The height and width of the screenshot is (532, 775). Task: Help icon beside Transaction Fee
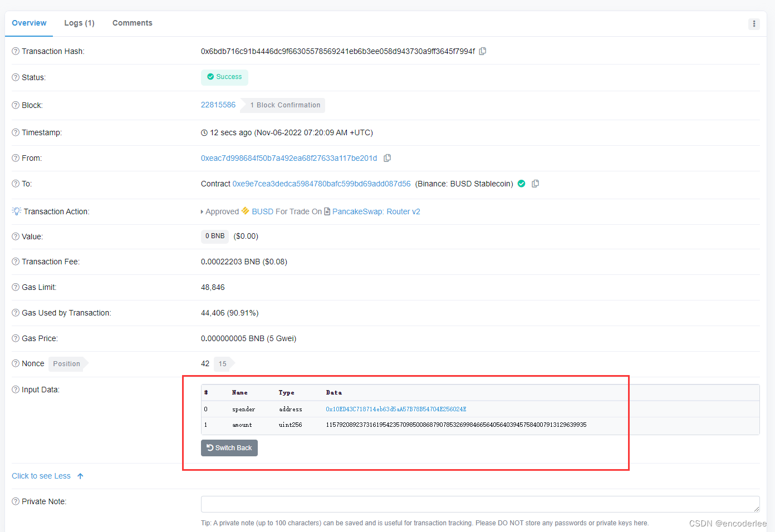(16, 262)
